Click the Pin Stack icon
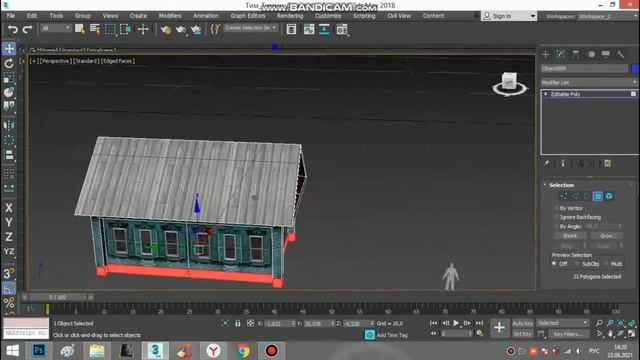The height and width of the screenshot is (360, 640). (x=547, y=164)
